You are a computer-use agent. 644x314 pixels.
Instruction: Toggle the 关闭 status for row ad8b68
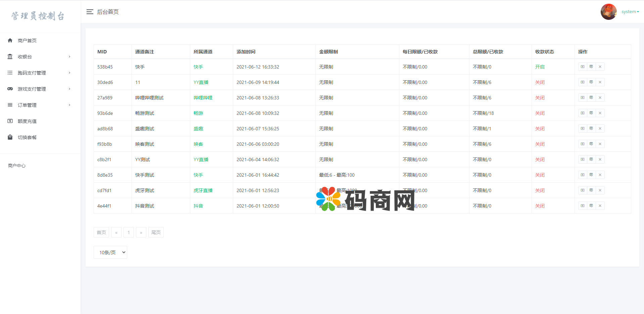tap(540, 129)
